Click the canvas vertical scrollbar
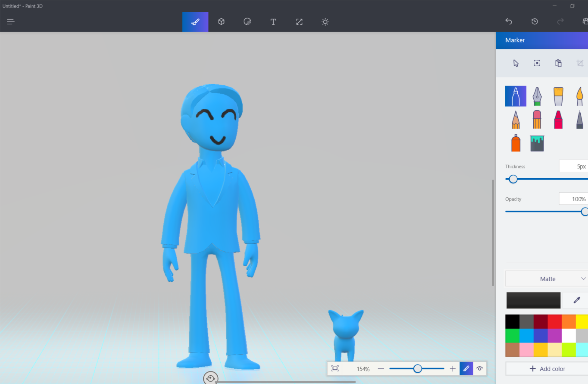The image size is (588, 384). (493, 233)
